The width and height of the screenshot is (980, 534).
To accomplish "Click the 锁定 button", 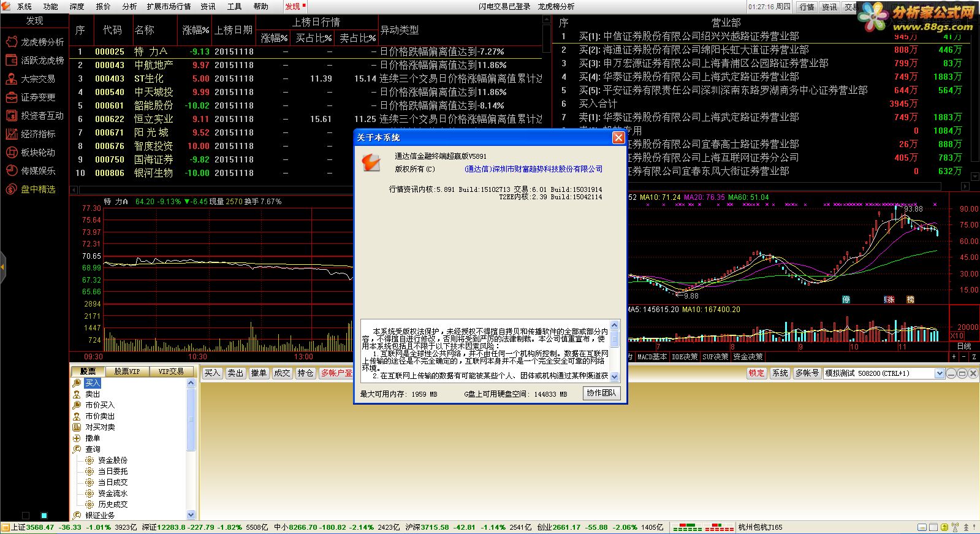I will point(757,373).
